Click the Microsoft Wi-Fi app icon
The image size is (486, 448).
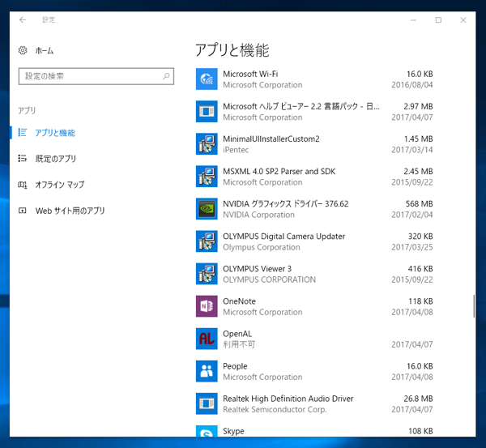point(207,79)
